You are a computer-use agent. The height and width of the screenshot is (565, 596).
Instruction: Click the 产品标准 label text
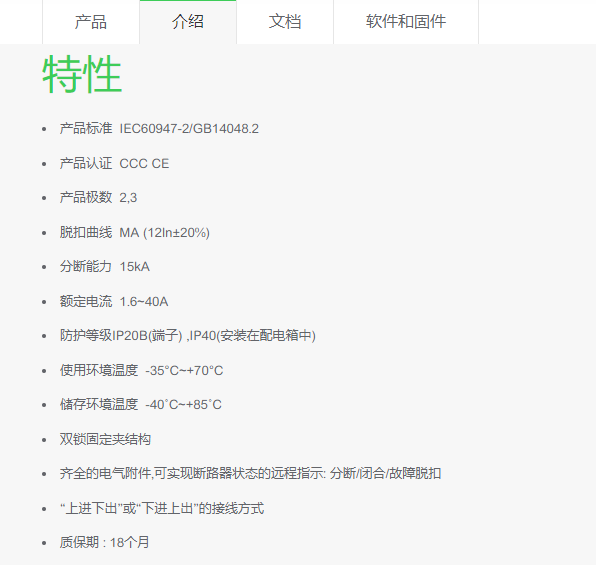[86, 129]
